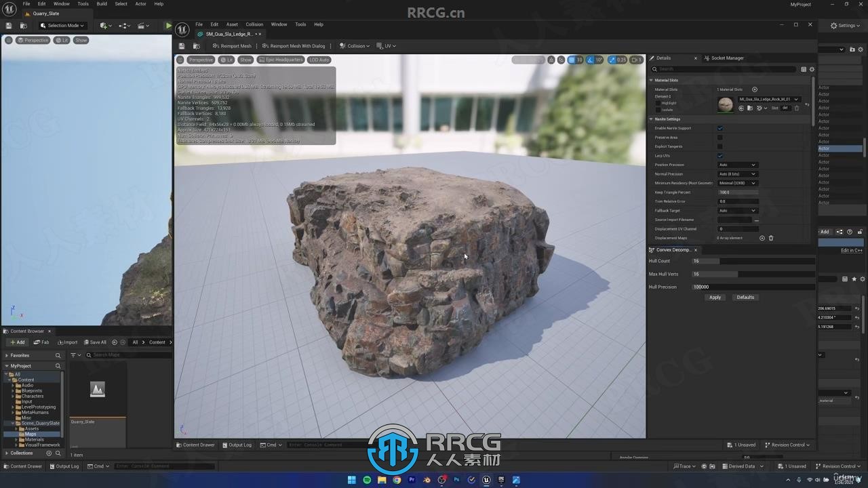Click Reimport Mesh With Dialog button
The image size is (868, 488).
tap(294, 46)
